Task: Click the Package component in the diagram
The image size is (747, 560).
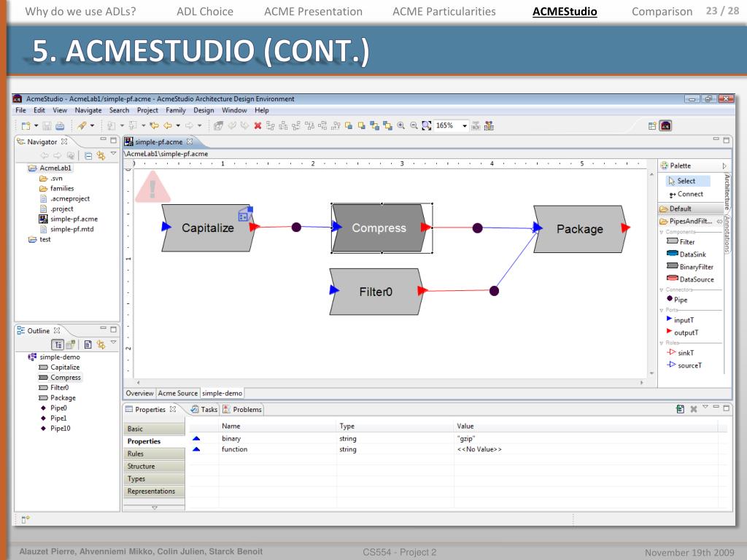Action: (579, 229)
